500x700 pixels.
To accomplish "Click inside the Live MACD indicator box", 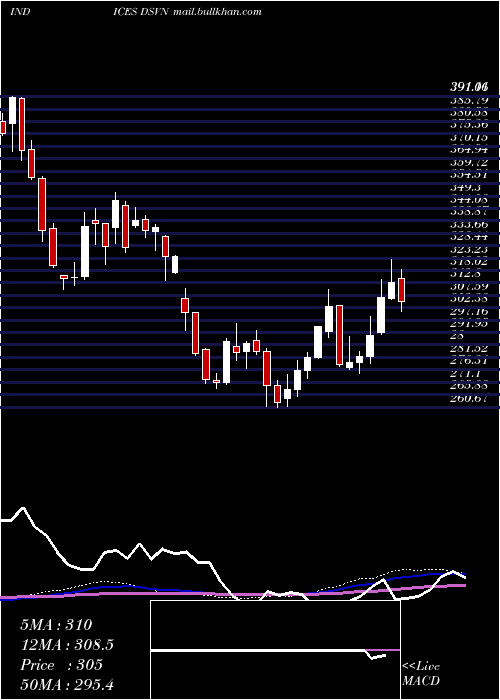I will [x=275, y=650].
